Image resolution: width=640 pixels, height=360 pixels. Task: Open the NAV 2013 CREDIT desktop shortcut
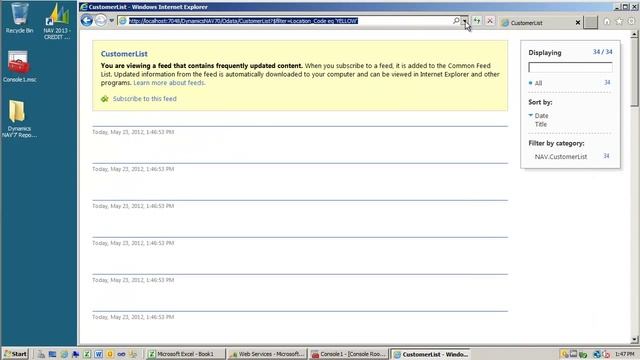tap(57, 21)
